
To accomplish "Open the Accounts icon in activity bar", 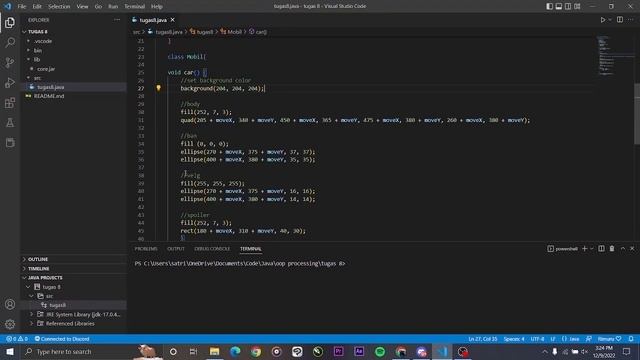I will pyautogui.click(x=10, y=304).
